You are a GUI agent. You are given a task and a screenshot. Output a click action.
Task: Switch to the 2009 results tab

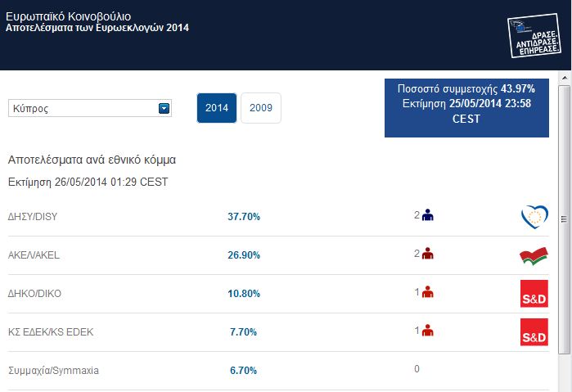point(261,108)
